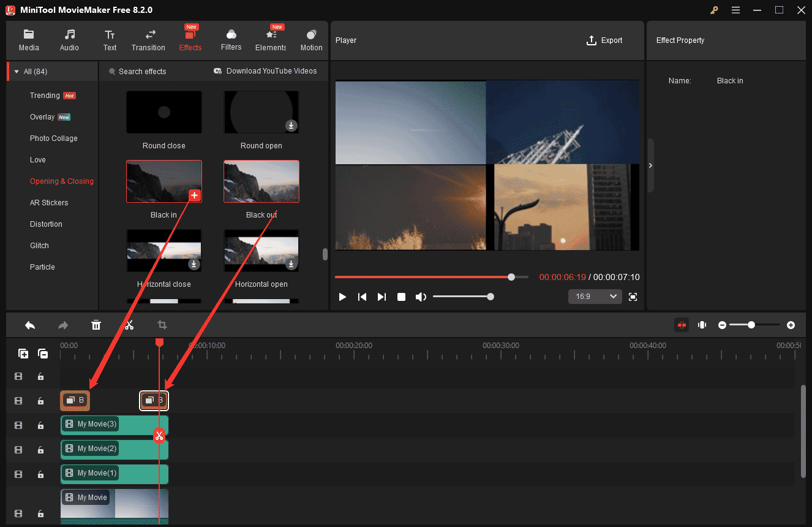Click timeline vertical scrollbar
This screenshot has height=527, width=812.
(x=803, y=431)
